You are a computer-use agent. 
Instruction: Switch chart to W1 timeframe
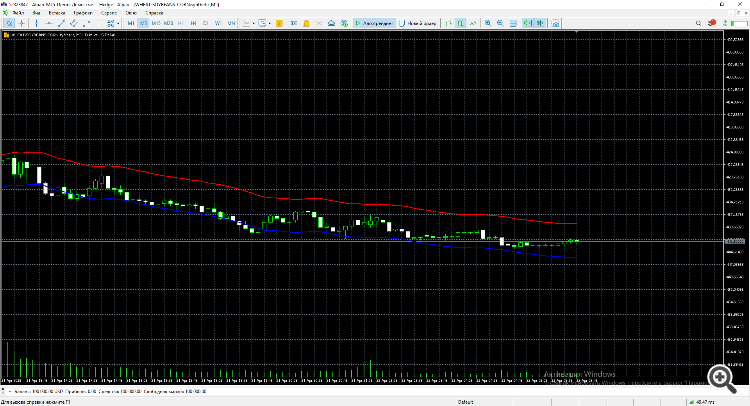[218, 23]
